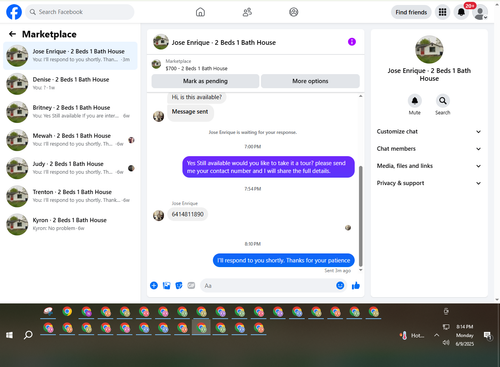The width and height of the screenshot is (500, 367).
Task: Send a thumbs up like
Action: coord(356,285)
